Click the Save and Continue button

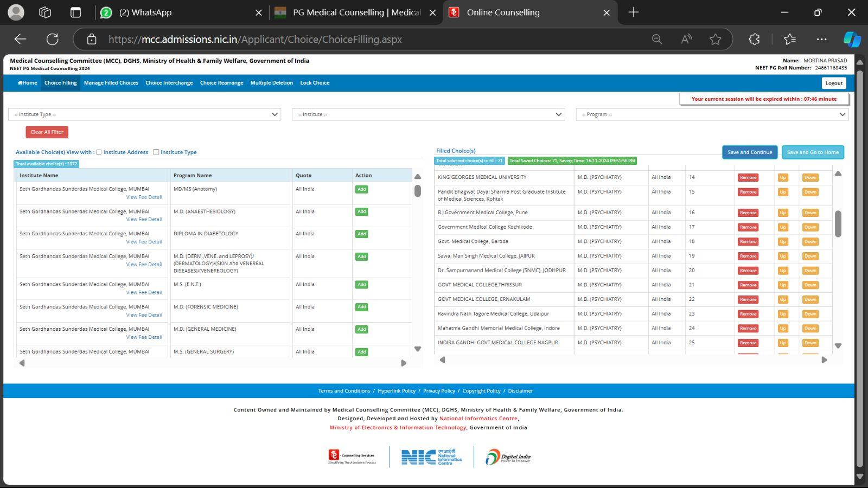point(749,152)
